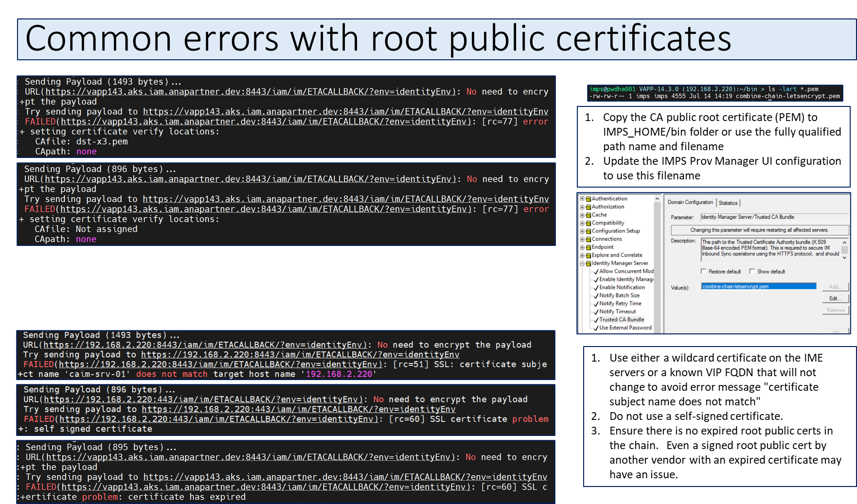Collapse the Identity Manager Server node

click(x=582, y=263)
